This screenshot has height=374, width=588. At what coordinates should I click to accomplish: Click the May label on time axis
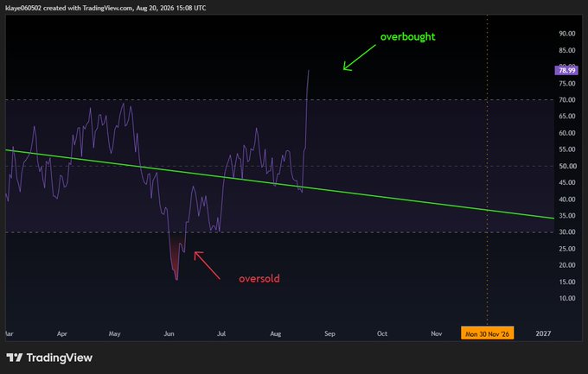click(x=115, y=333)
